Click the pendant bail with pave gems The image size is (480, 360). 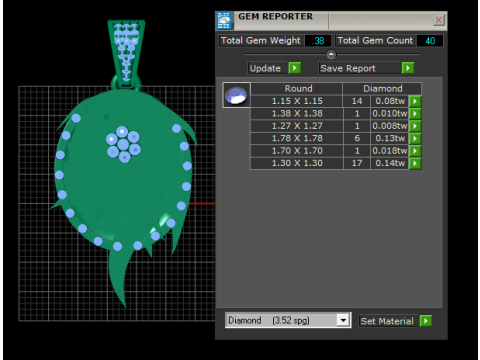click(x=126, y=52)
